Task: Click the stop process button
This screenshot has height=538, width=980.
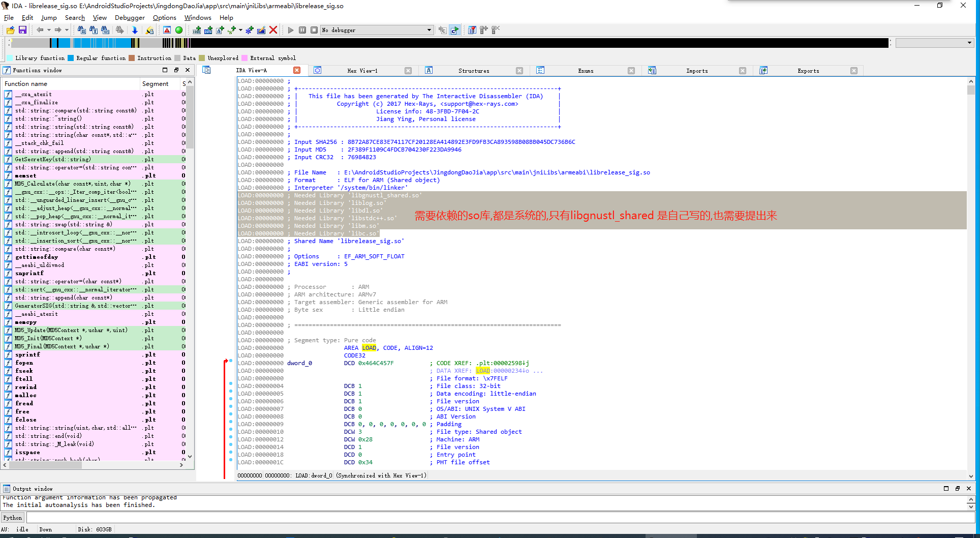Action: (314, 30)
